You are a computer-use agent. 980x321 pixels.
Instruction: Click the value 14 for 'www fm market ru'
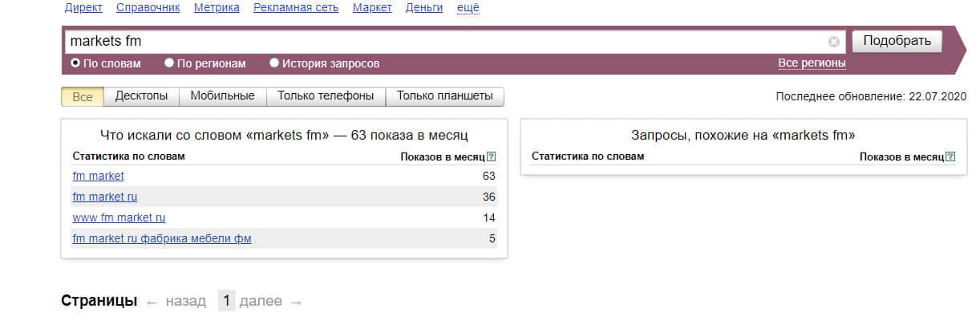click(489, 217)
